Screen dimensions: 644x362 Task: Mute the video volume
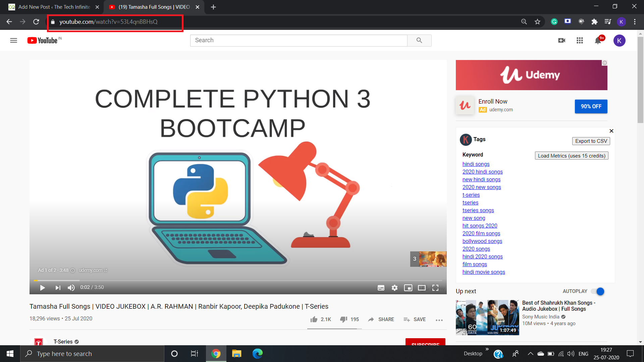[71, 288]
